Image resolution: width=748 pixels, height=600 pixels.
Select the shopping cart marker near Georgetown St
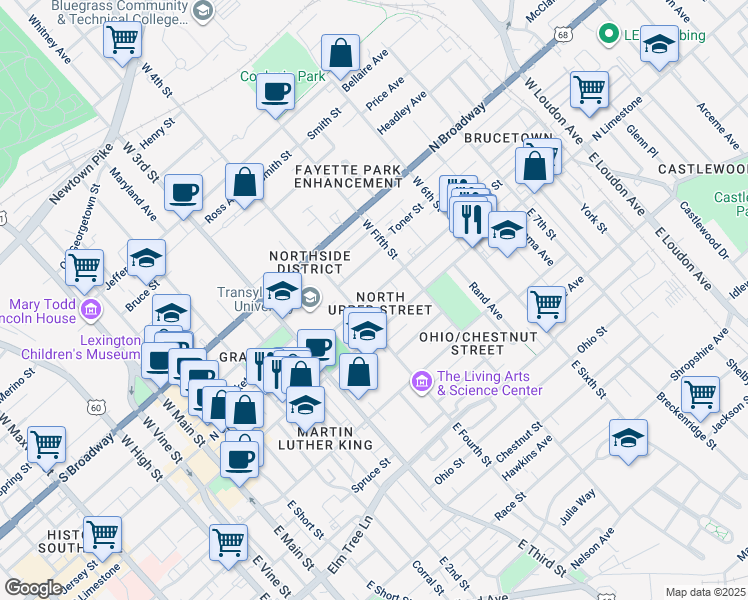click(84, 269)
